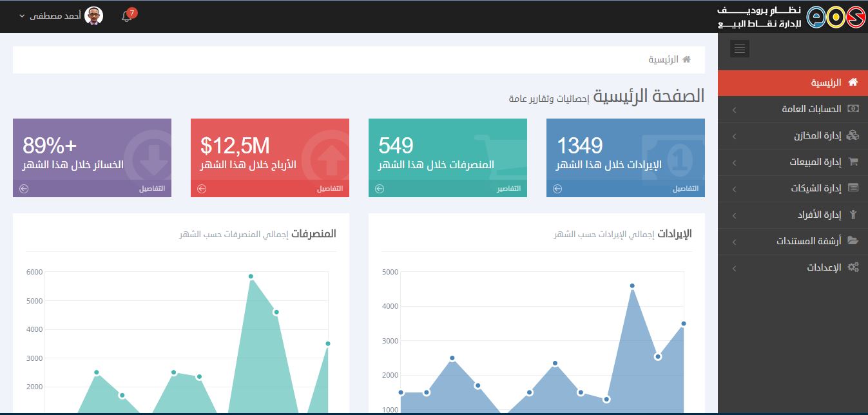This screenshot has width=868, height=415.
Task: Select الرئيسية in the sidebar menu
Action: coord(825,83)
